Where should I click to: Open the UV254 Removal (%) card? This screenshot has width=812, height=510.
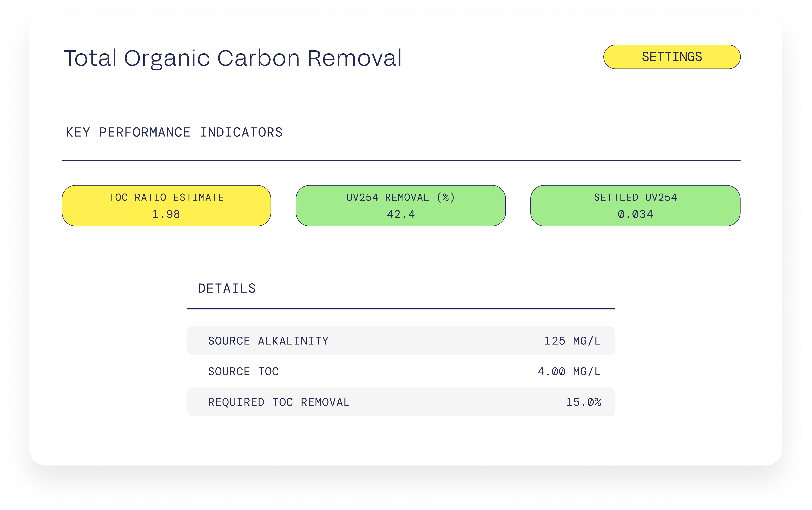pyautogui.click(x=400, y=206)
